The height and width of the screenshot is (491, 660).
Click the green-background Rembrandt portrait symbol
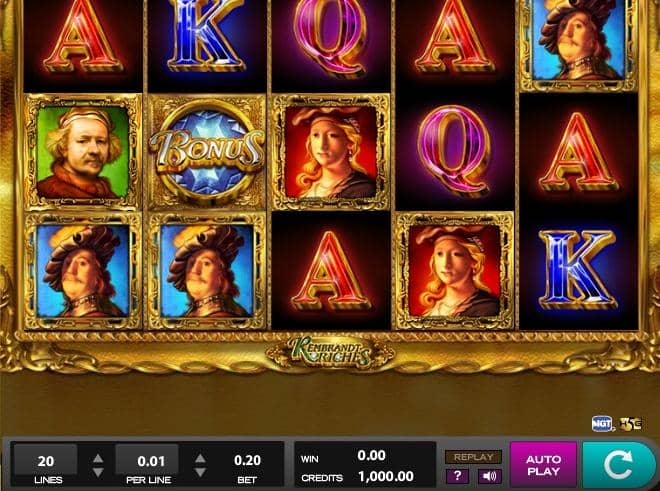click(83, 152)
